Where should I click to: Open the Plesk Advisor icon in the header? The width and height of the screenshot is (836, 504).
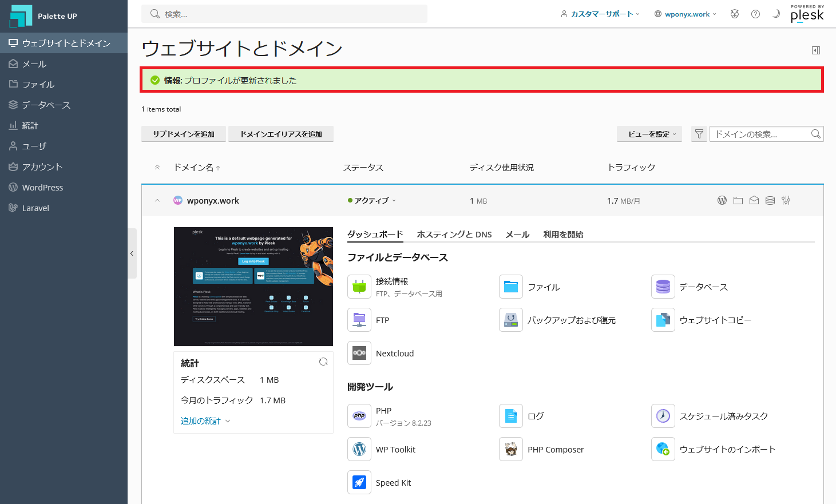735,14
